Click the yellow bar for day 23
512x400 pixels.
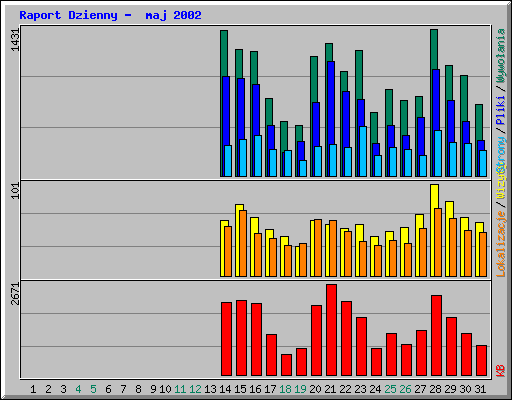358,250
